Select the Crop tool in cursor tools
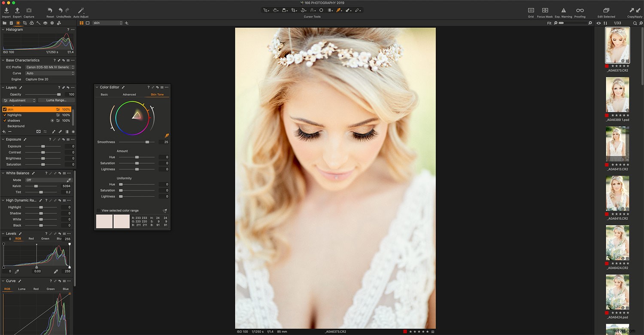The width and height of the screenshot is (644, 335). [x=294, y=10]
